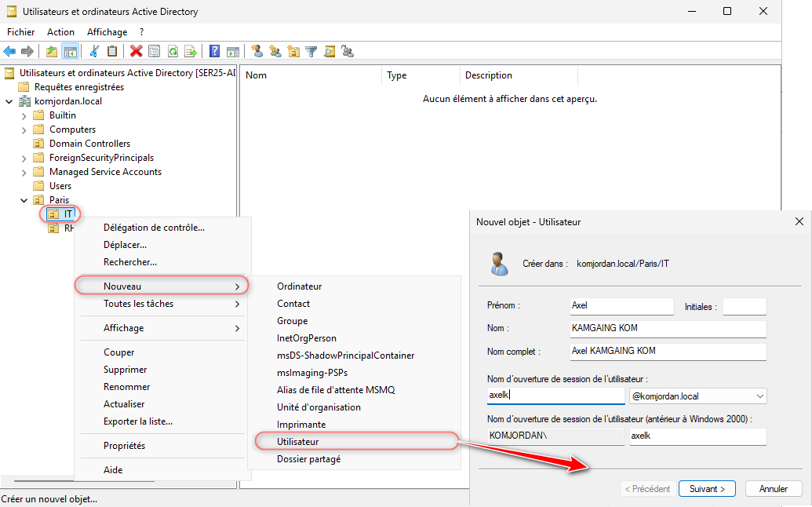The image size is (812, 507).
Task: Click the Forward arrow in toolbar
Action: pyautogui.click(x=27, y=51)
